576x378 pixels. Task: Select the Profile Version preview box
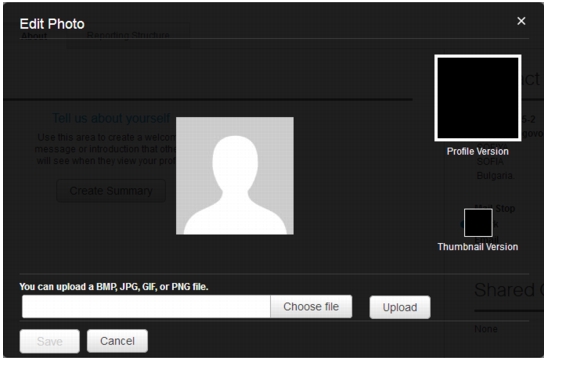click(478, 98)
